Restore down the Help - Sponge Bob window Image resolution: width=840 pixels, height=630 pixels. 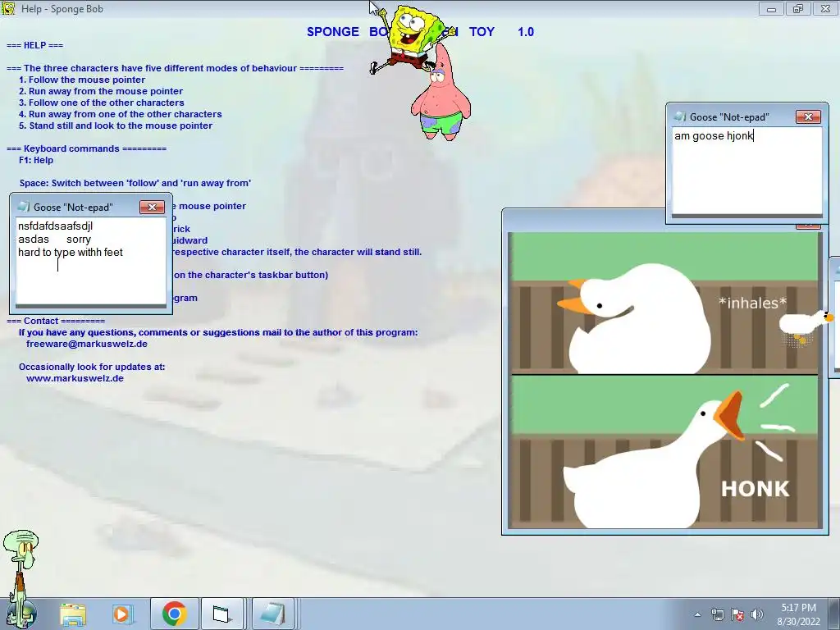coord(798,9)
